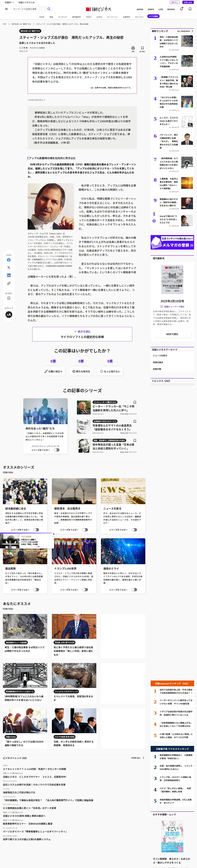Toggle series follow for トランプ2.0の世界

[85, 590]
